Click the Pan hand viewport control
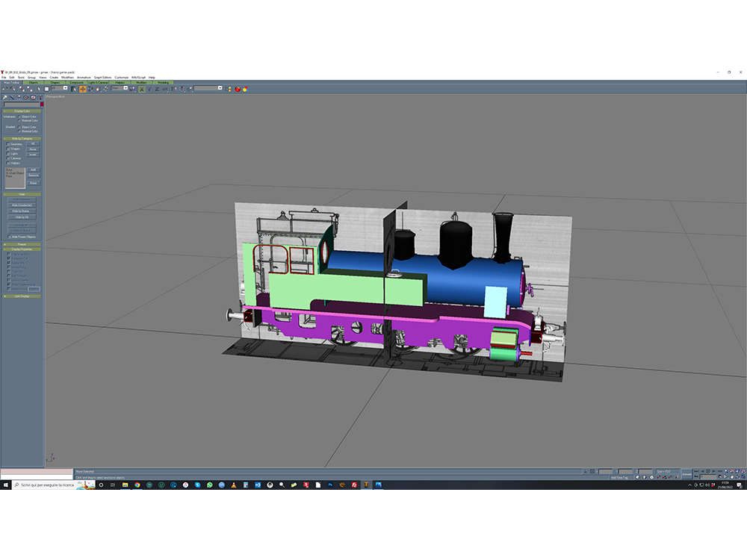Viewport: 747px width, 560px height. (732, 476)
